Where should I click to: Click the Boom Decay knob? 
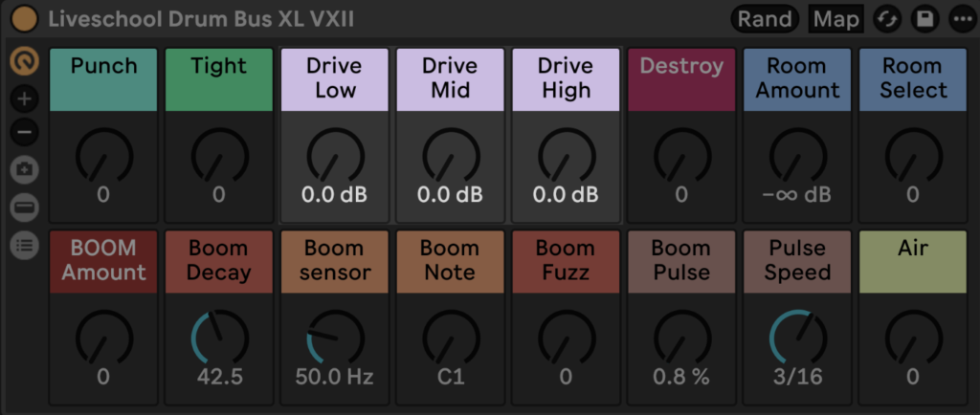coord(219,338)
